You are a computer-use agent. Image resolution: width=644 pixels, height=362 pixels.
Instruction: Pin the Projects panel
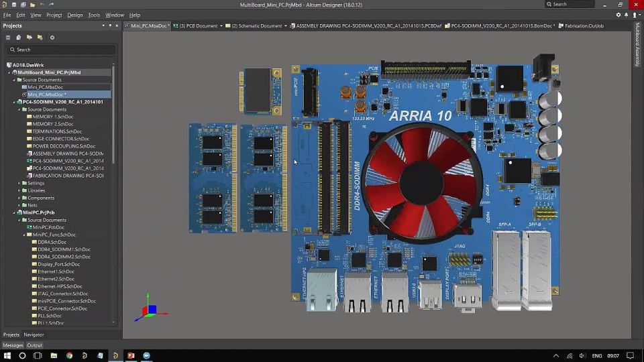[x=110, y=25]
